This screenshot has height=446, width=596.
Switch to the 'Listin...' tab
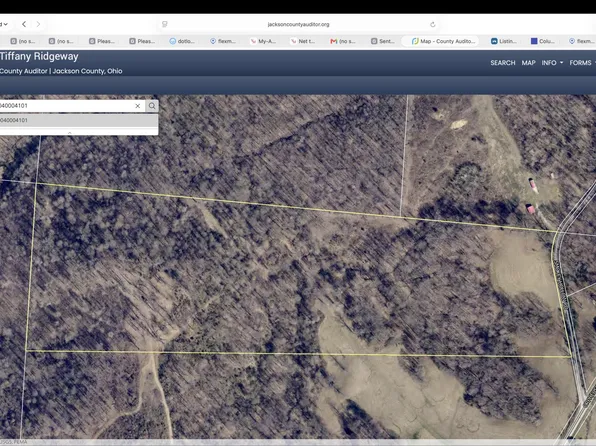tap(504, 41)
